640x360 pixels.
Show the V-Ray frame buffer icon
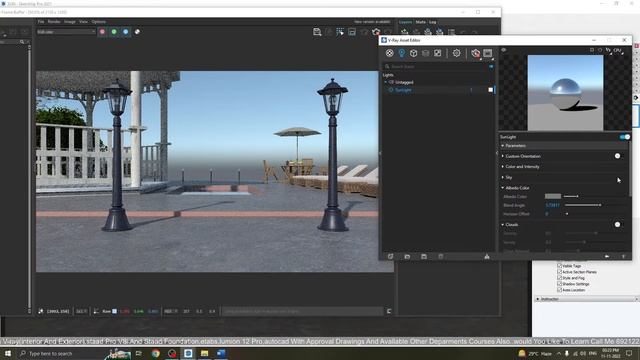[488, 53]
